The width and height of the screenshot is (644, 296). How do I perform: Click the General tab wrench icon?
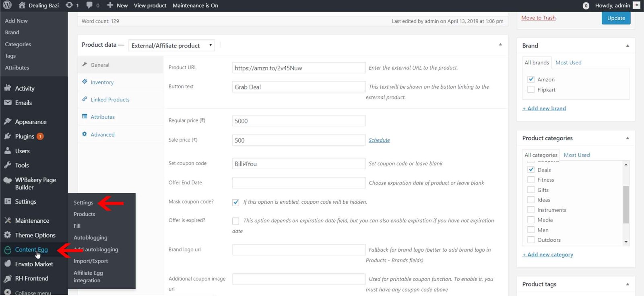click(x=85, y=64)
